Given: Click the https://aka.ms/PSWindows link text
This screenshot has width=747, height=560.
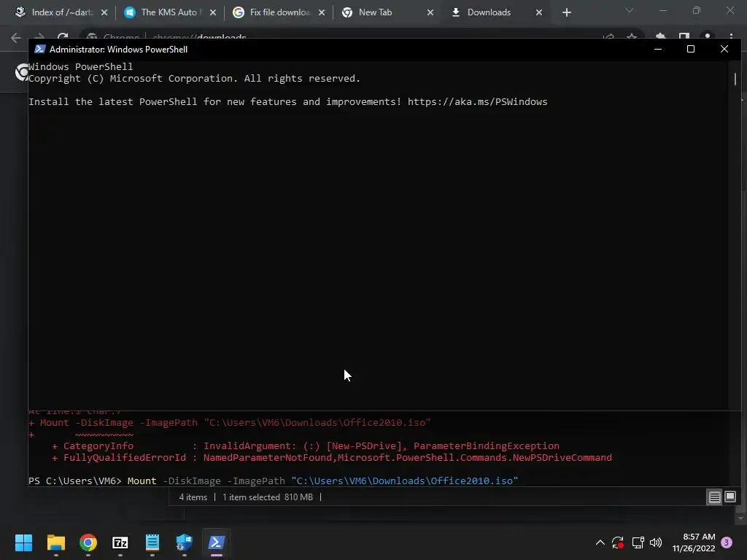Looking at the screenshot, I should pyautogui.click(x=477, y=102).
